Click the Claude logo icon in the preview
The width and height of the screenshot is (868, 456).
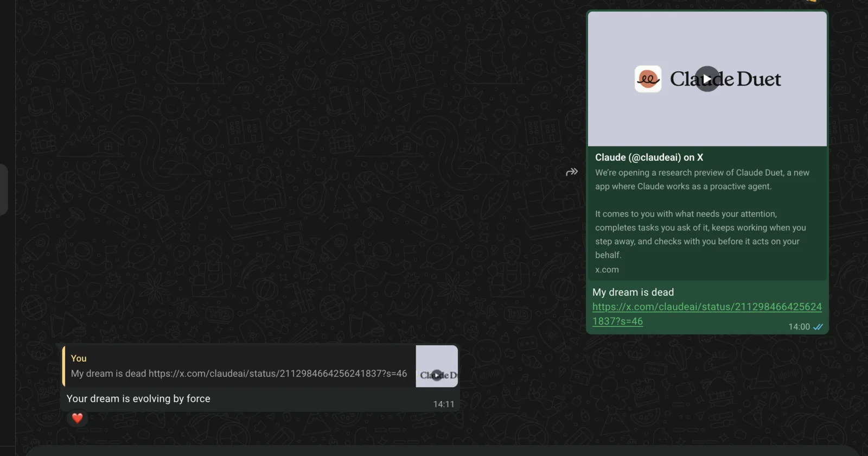point(648,79)
